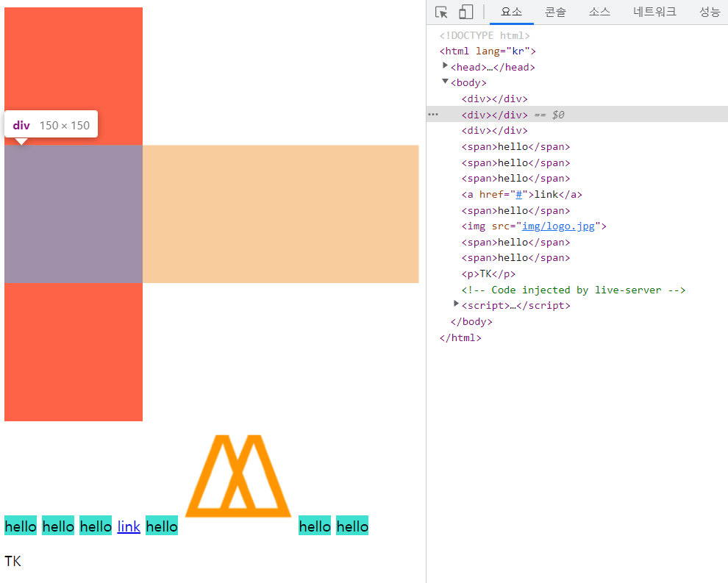Select the closing </body> tag

pyautogui.click(x=471, y=322)
